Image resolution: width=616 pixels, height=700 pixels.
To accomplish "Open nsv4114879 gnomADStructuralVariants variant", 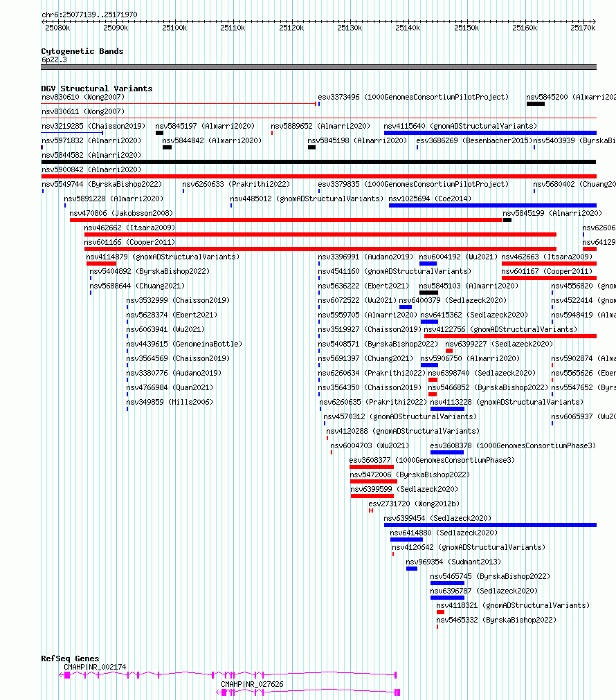I will tap(163, 257).
